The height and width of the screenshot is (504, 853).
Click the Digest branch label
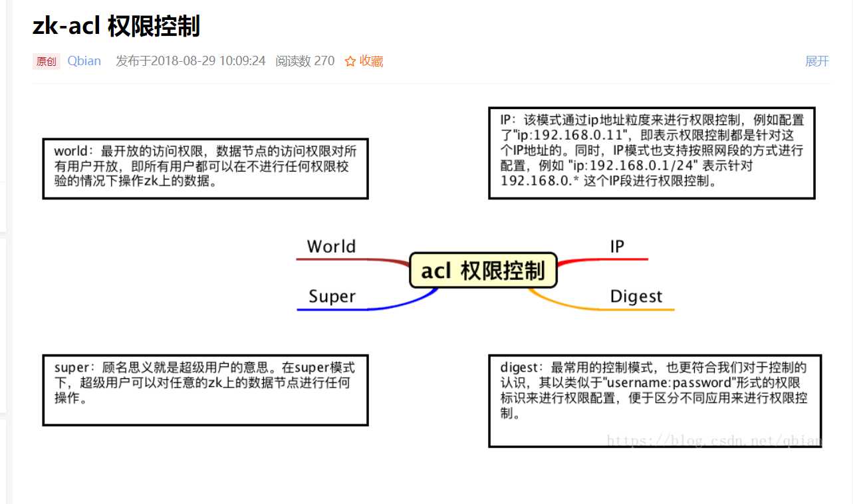tap(636, 297)
